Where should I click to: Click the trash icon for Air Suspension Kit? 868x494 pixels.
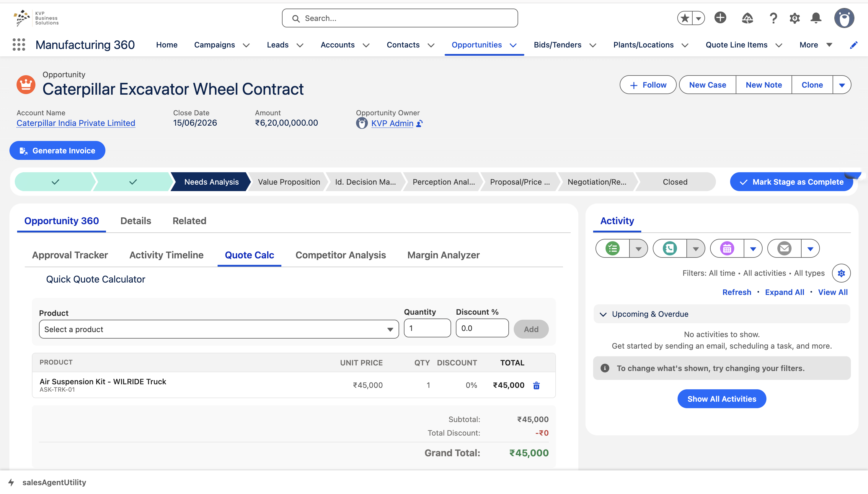pos(536,385)
